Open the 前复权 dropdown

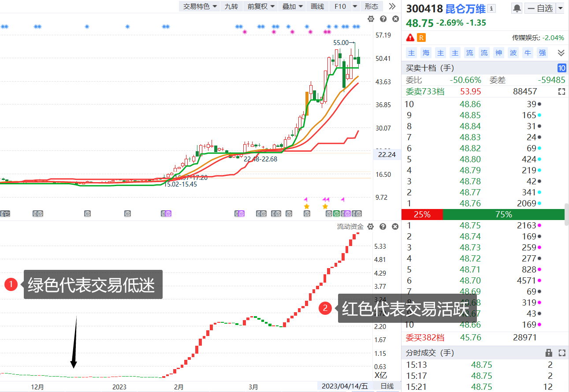tap(261, 7)
